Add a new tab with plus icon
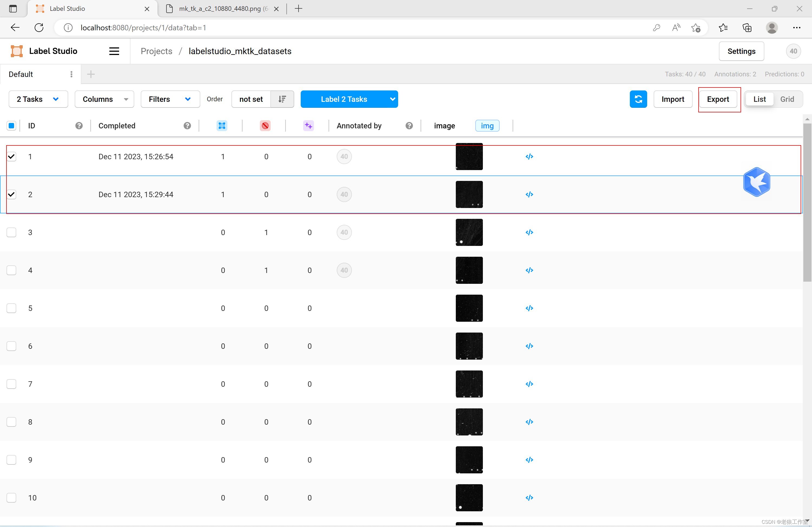Image resolution: width=812 pixels, height=527 pixels. (91, 74)
